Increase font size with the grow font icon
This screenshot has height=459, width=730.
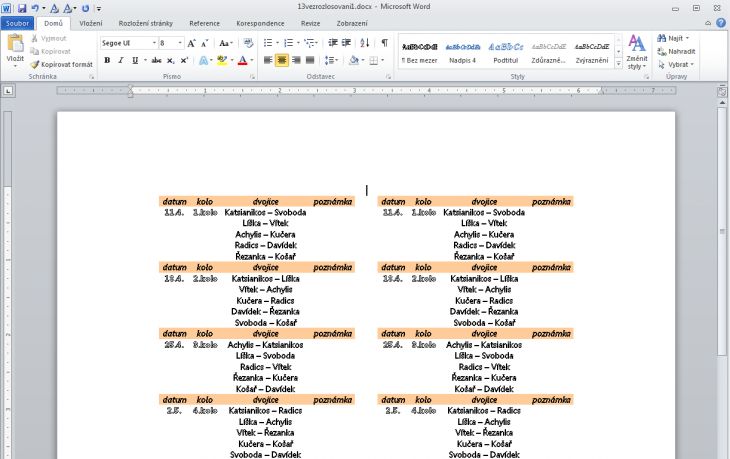(191, 43)
